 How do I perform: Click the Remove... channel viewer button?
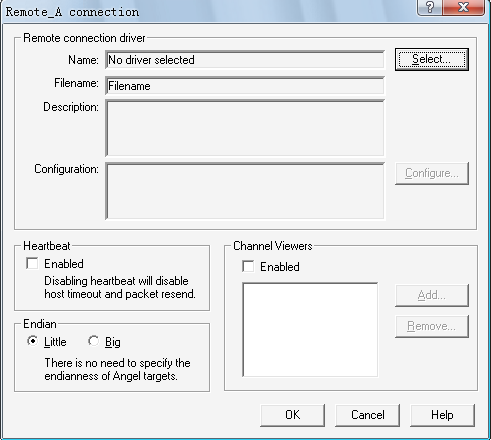[432, 326]
